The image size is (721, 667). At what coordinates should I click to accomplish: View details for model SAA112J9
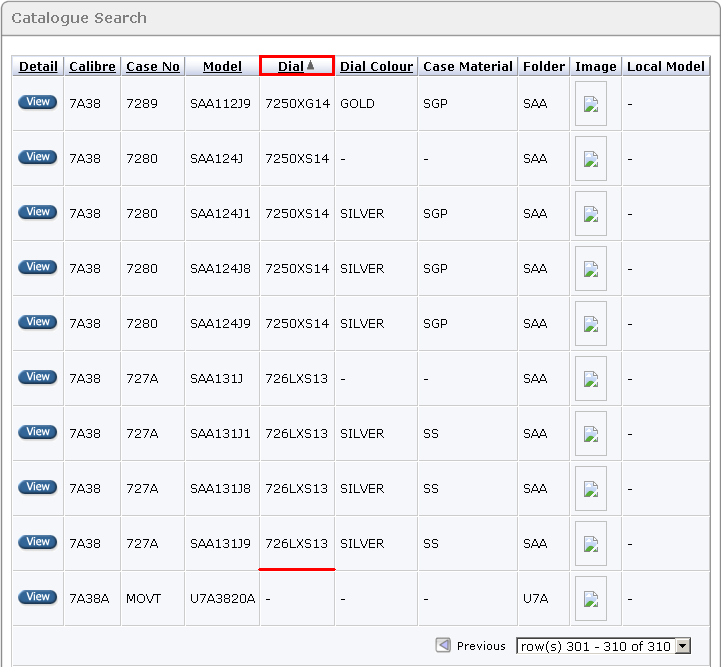click(x=38, y=102)
